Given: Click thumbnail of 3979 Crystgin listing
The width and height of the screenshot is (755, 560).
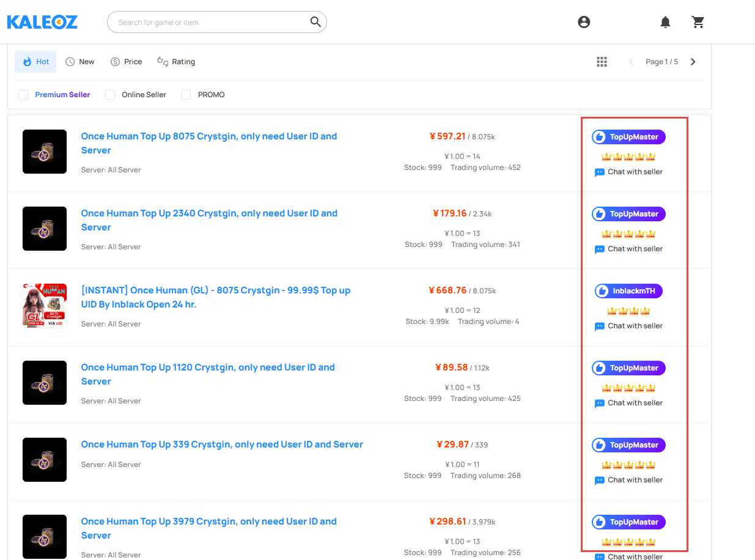Looking at the screenshot, I should pyautogui.click(x=45, y=537).
